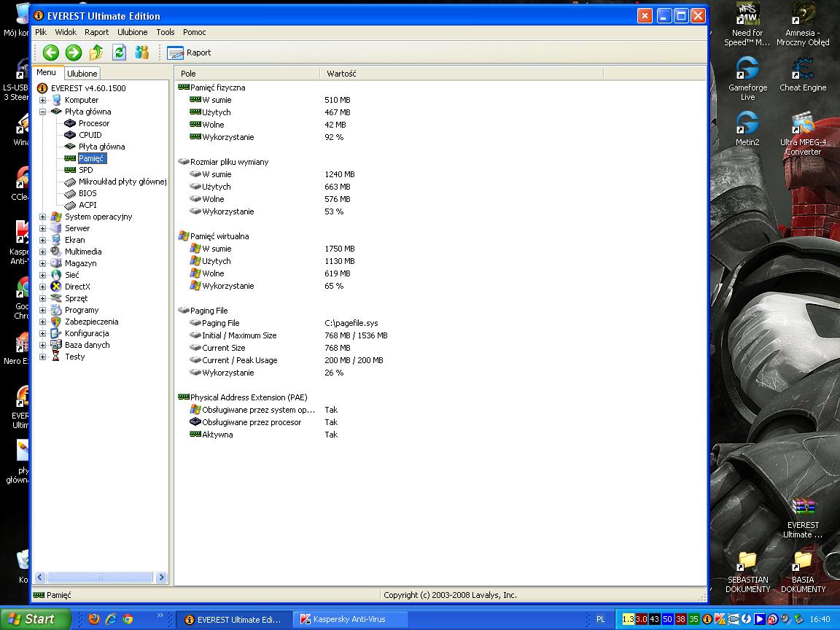The height and width of the screenshot is (630, 840).
Task: Open the Plik menu
Action: coord(41,32)
